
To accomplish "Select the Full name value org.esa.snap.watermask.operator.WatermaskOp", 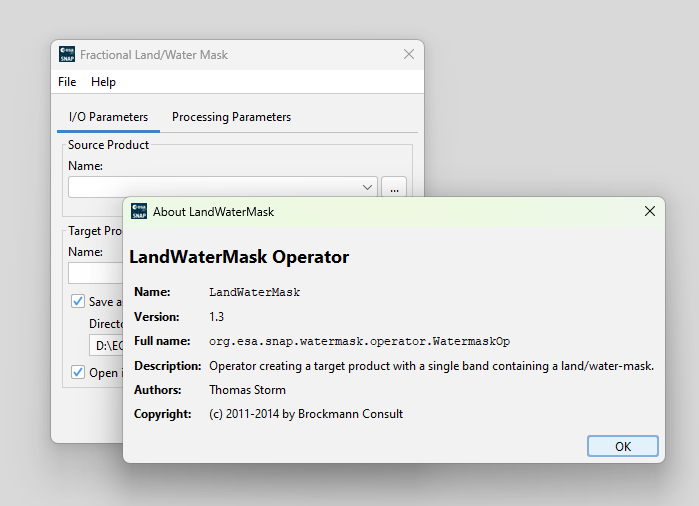I will 359,341.
